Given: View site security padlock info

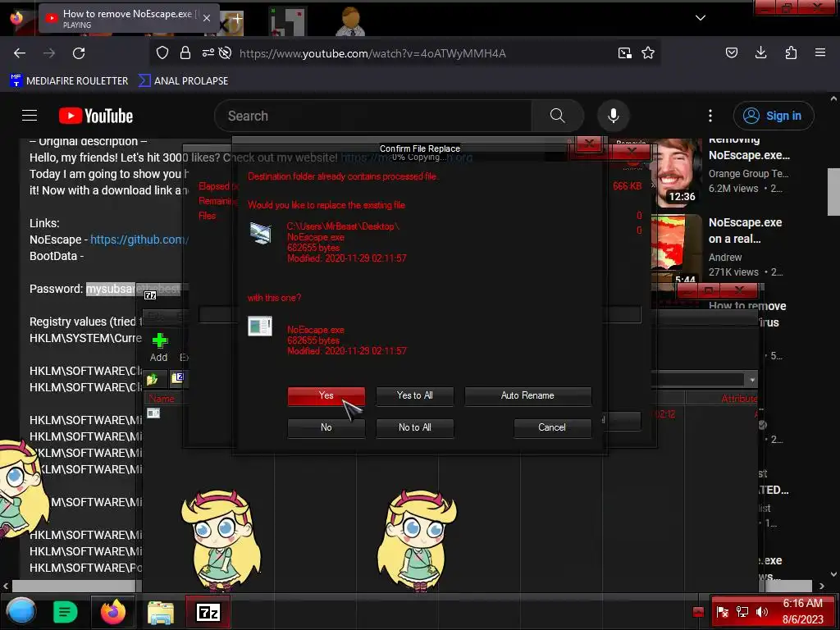Looking at the screenshot, I should [x=185, y=52].
